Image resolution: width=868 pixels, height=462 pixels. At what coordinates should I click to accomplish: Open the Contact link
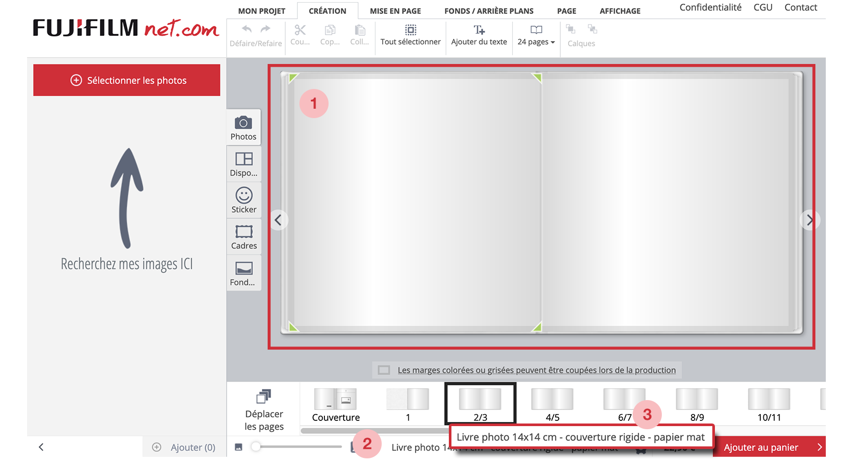pyautogui.click(x=801, y=7)
